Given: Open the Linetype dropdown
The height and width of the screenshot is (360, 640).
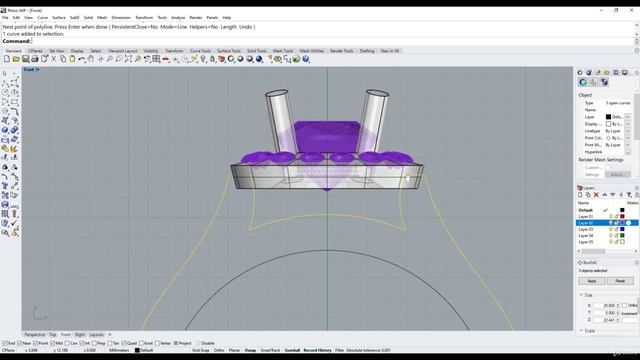Looking at the screenshot, I should coord(628,131).
